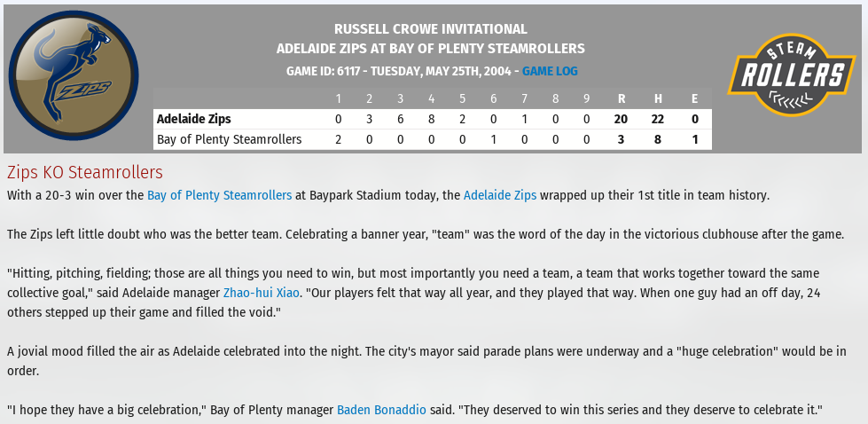868x424 pixels.
Task: Click the H column header
Action: (658, 99)
